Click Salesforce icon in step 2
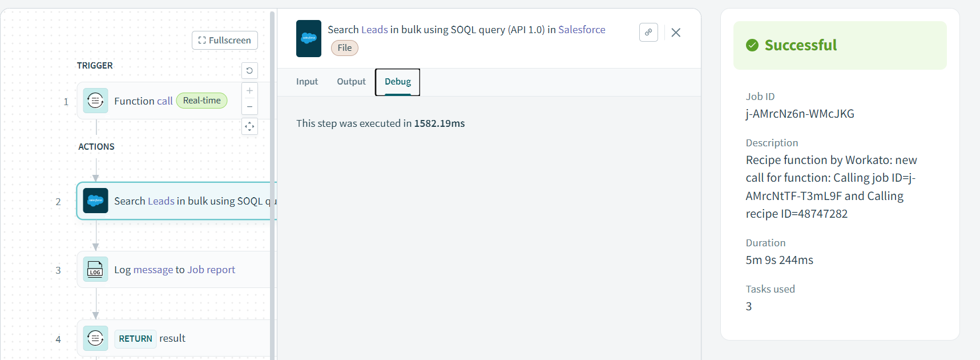Screen dimensions: 980x360 point(95,201)
